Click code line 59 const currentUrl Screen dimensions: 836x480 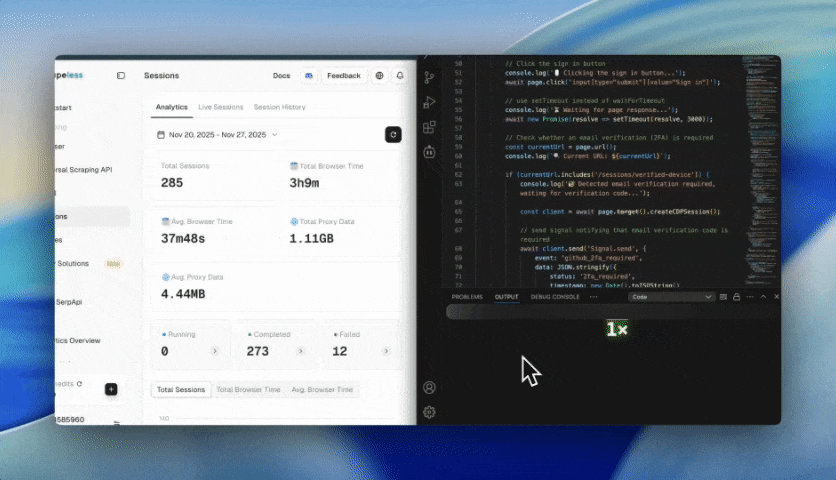coord(560,147)
